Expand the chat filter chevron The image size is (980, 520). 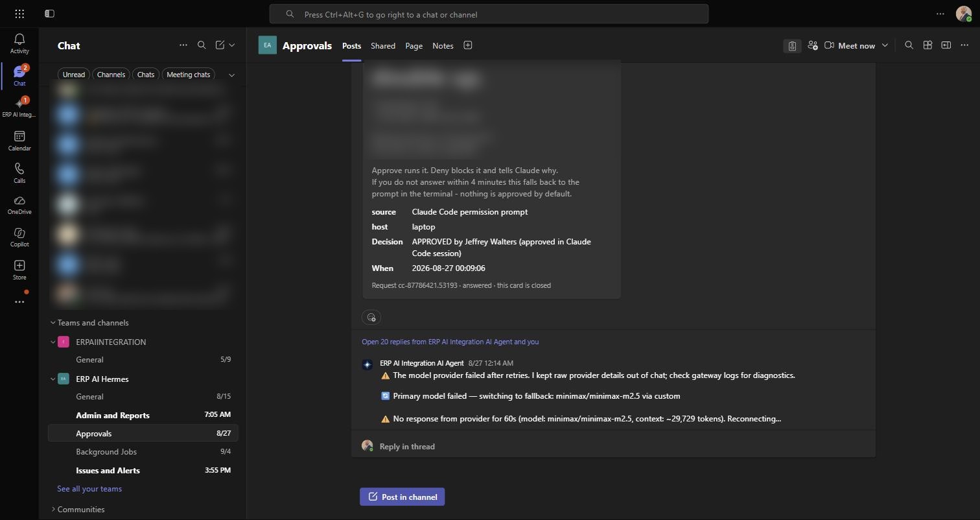point(231,75)
